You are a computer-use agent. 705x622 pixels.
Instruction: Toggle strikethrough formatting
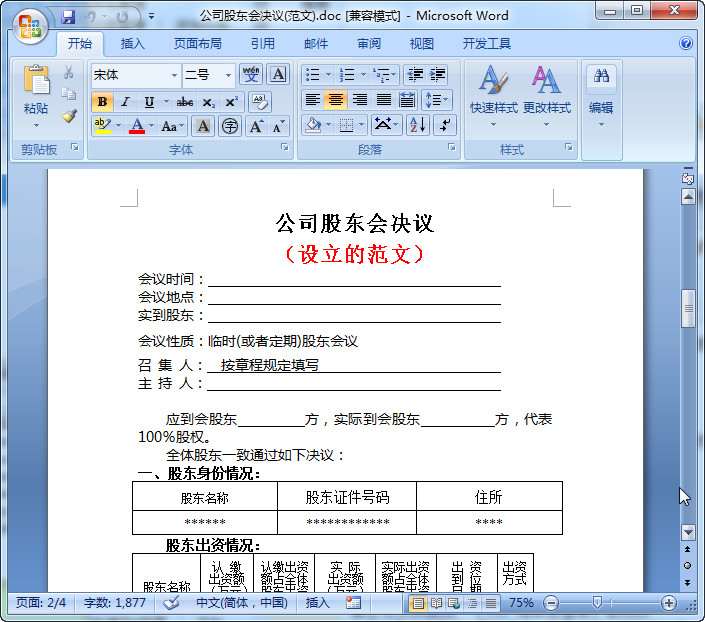185,102
